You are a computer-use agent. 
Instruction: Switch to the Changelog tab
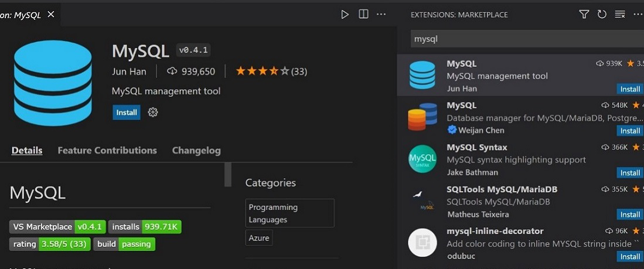point(196,150)
